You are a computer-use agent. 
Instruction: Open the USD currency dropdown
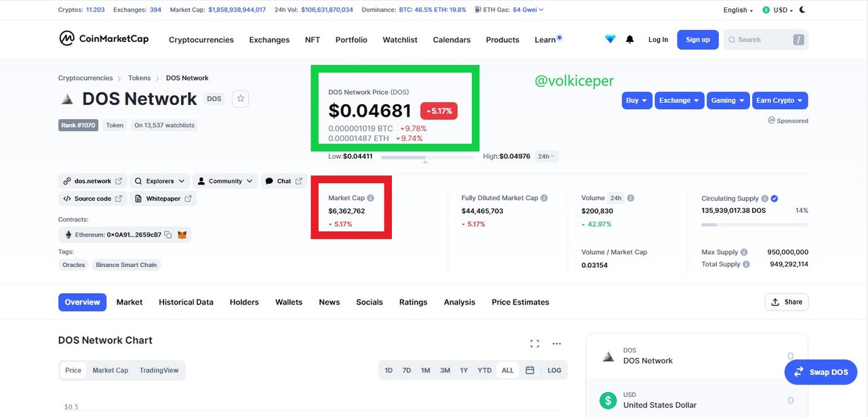tap(778, 9)
